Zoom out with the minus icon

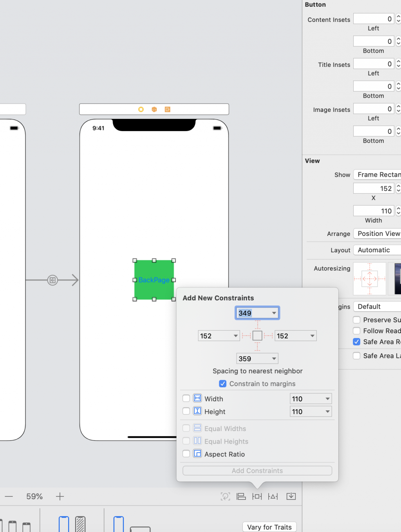9,496
